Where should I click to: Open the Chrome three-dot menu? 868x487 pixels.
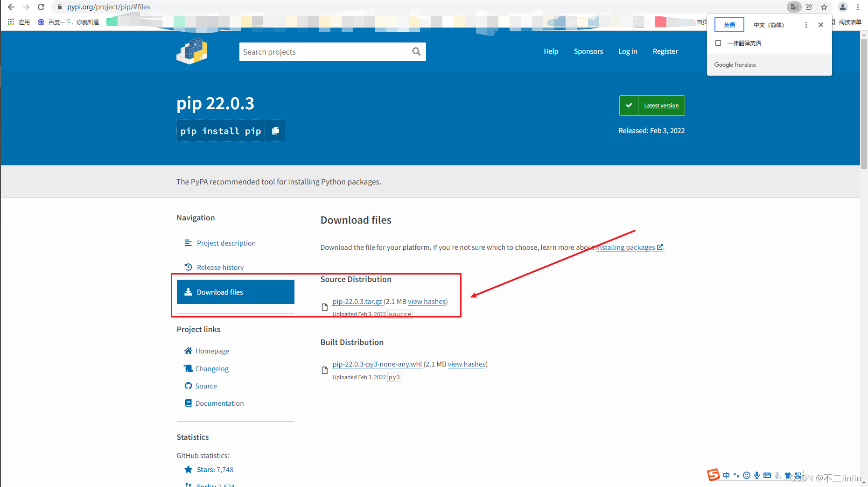[858, 7]
